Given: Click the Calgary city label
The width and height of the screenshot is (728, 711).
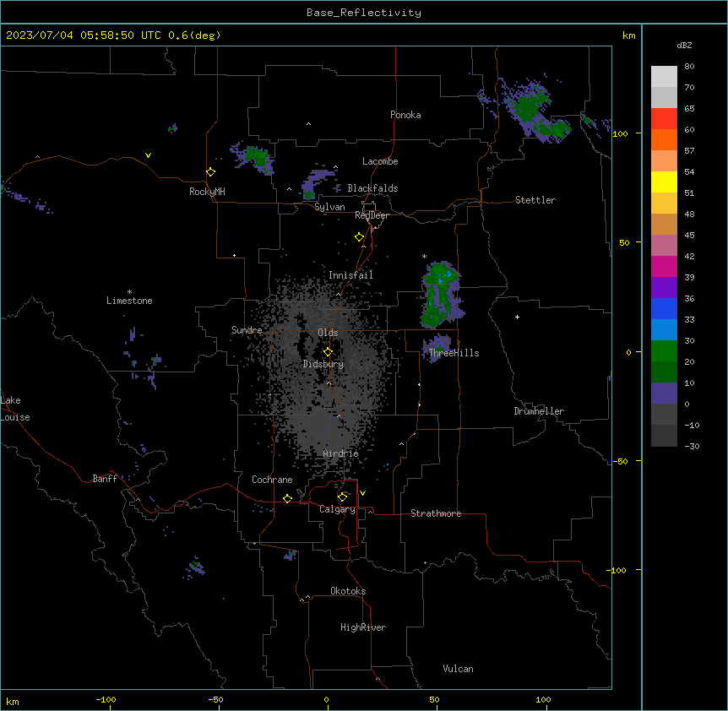Looking at the screenshot, I should (x=337, y=509).
